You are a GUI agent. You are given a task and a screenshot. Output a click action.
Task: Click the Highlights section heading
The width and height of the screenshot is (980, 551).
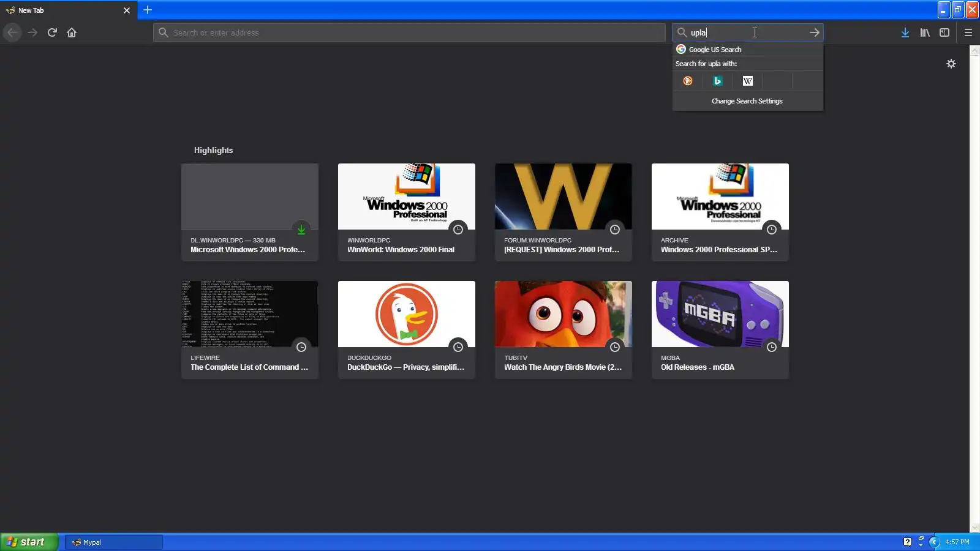pyautogui.click(x=213, y=150)
